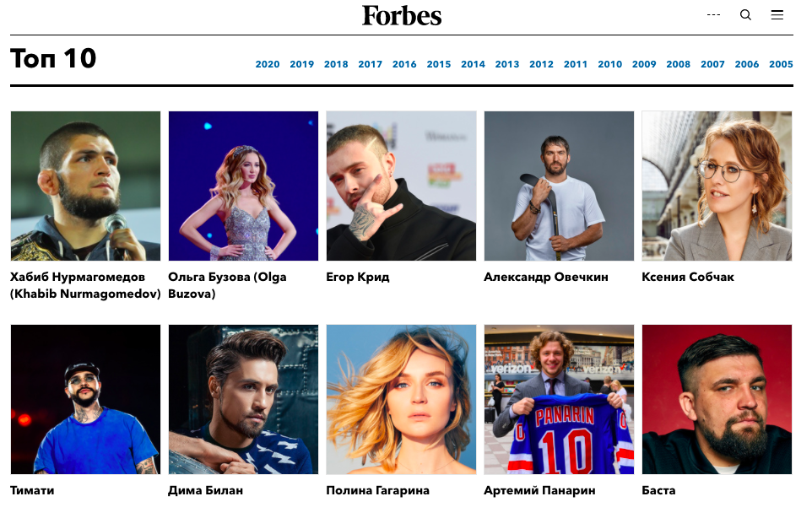This screenshot has height=518, width=812.
Task: Click the Егор Крид photo thumbnail
Action: click(401, 186)
